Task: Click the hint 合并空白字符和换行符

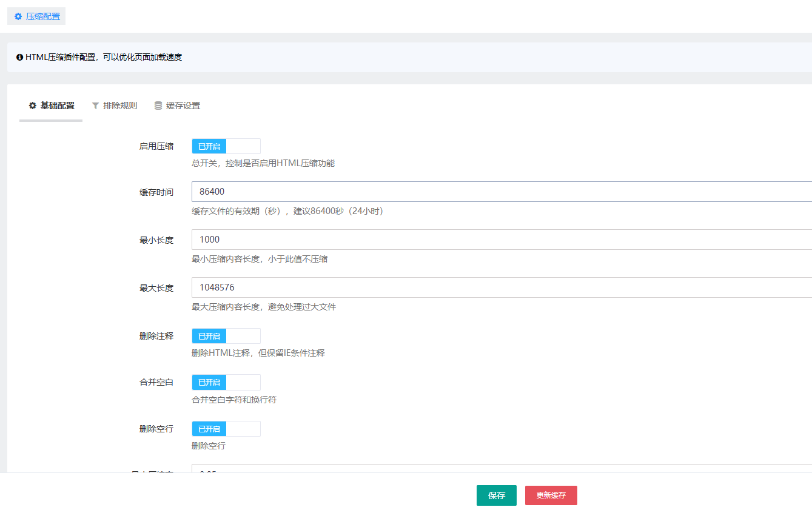Action: point(234,400)
